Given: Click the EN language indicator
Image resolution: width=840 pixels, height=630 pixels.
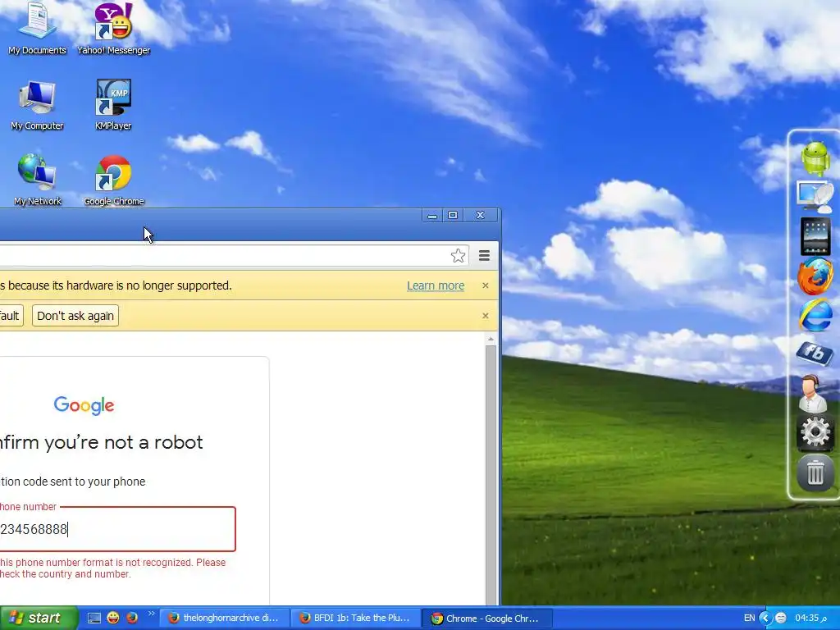Looking at the screenshot, I should click(750, 619).
